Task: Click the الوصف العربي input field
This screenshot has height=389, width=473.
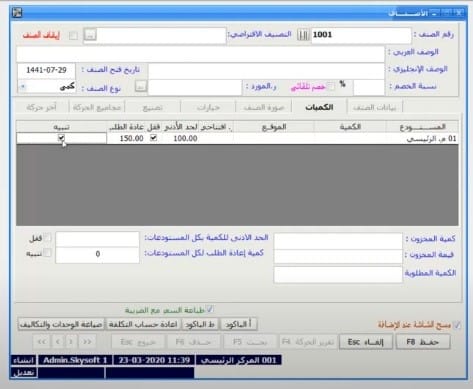Action: 200,54
